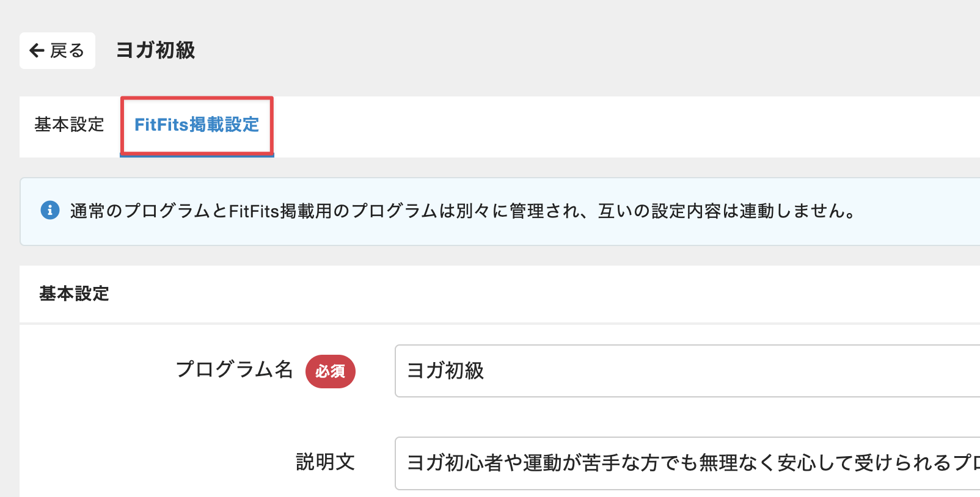Click the info notice text about FitFits
Image resolution: width=980 pixels, height=497 pixels.
coord(462,211)
